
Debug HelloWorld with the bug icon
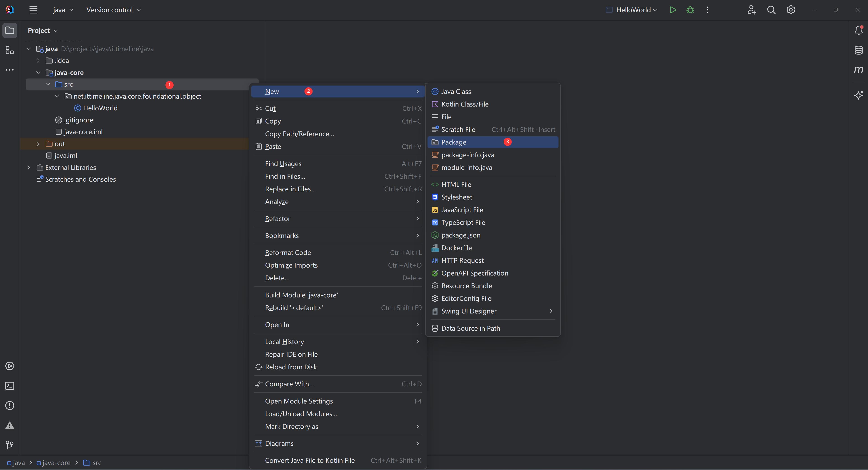[690, 10]
